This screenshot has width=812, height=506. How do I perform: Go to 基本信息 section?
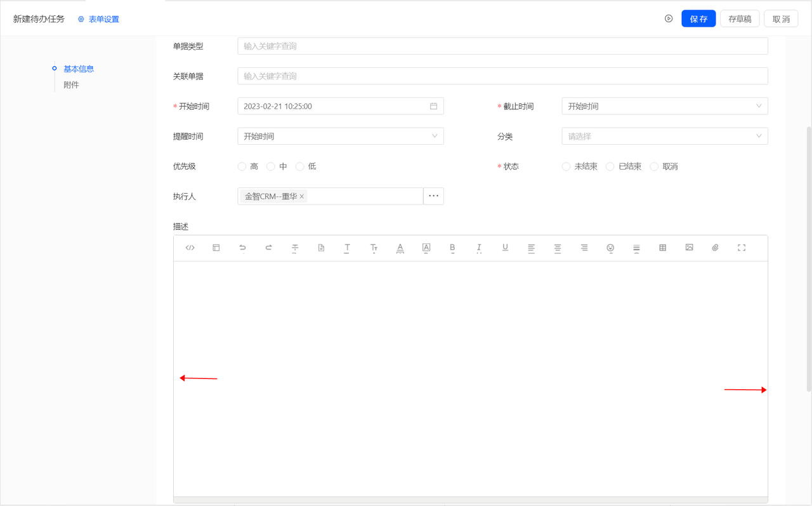point(79,69)
